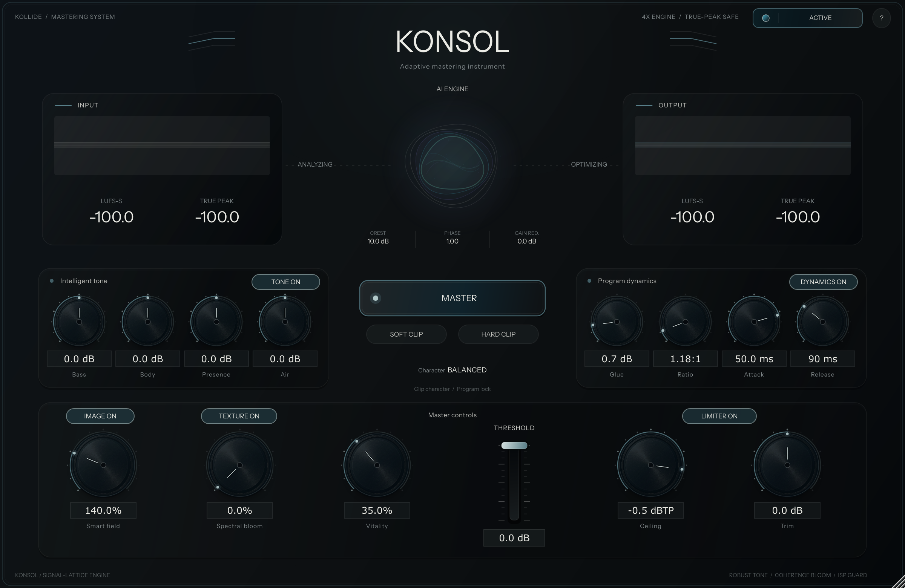Click the Spectral bloom 0.0% value field
The width and height of the screenshot is (905, 588).
point(239,510)
